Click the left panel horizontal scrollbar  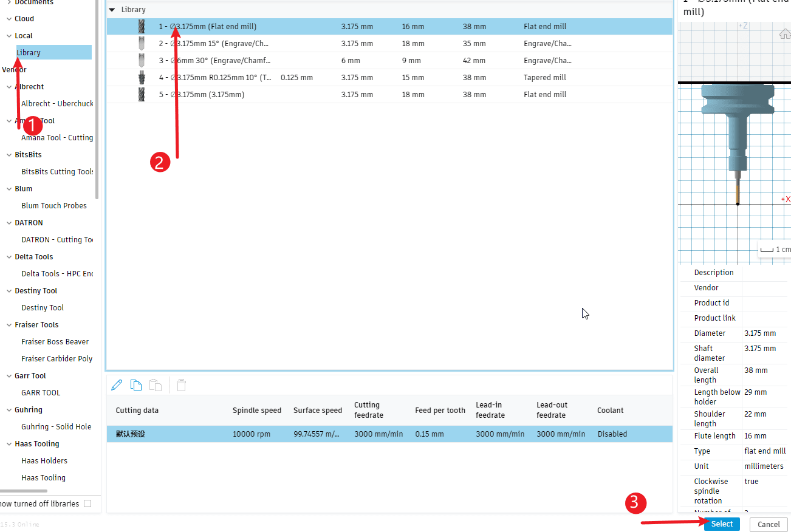24,491
